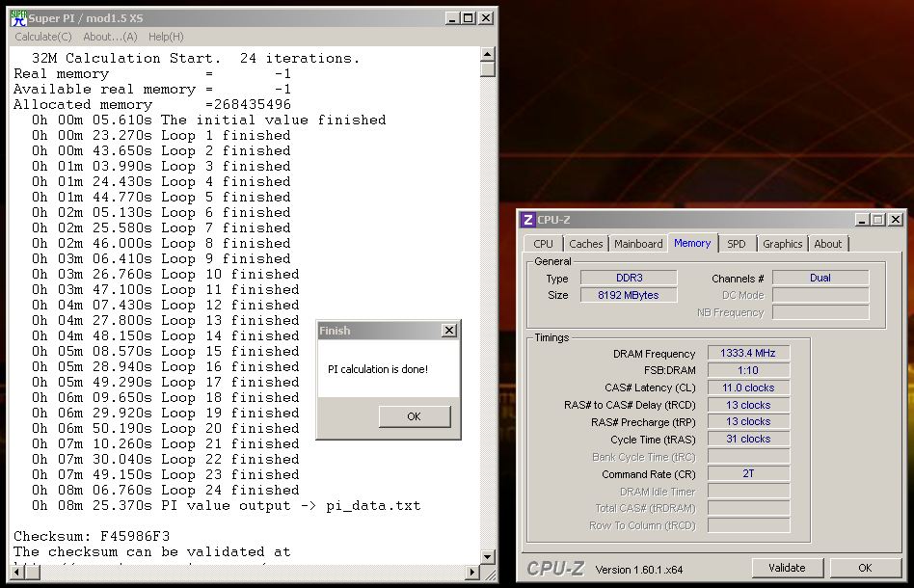The height and width of the screenshot is (588, 914).
Task: Click the "Allocated memory =268435496" line
Action: 152,104
